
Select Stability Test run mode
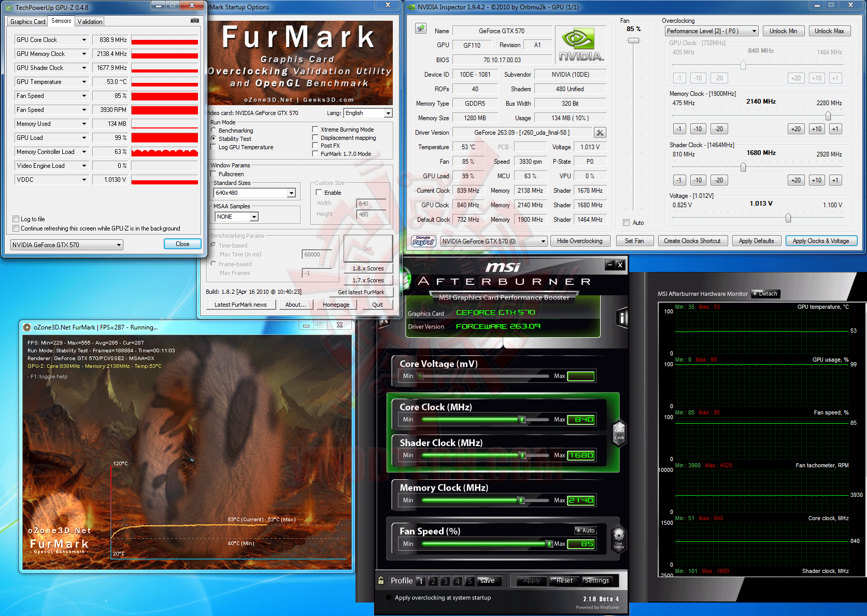(x=214, y=139)
